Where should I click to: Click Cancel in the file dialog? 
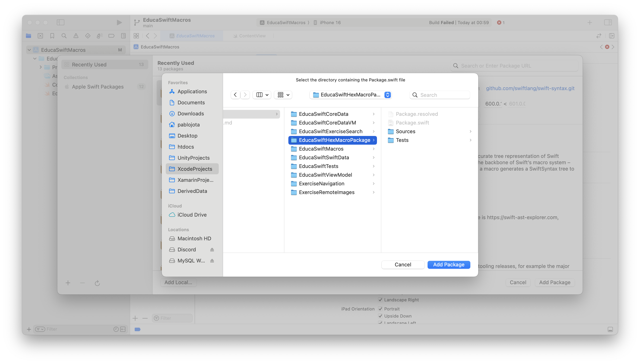tap(403, 264)
